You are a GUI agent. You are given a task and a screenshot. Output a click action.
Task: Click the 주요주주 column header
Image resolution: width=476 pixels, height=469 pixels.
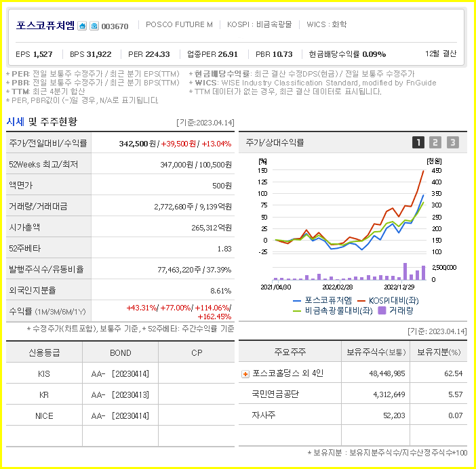pyautogui.click(x=290, y=352)
